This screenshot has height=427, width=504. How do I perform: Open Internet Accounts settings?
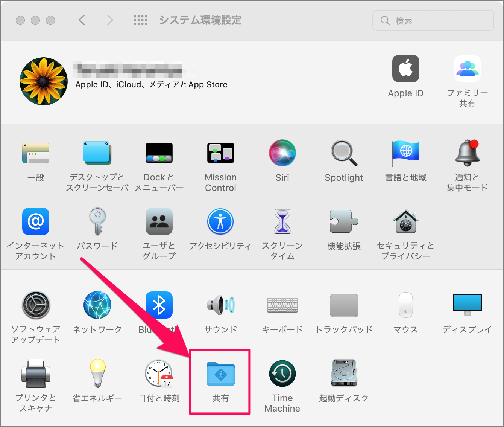[x=36, y=222]
